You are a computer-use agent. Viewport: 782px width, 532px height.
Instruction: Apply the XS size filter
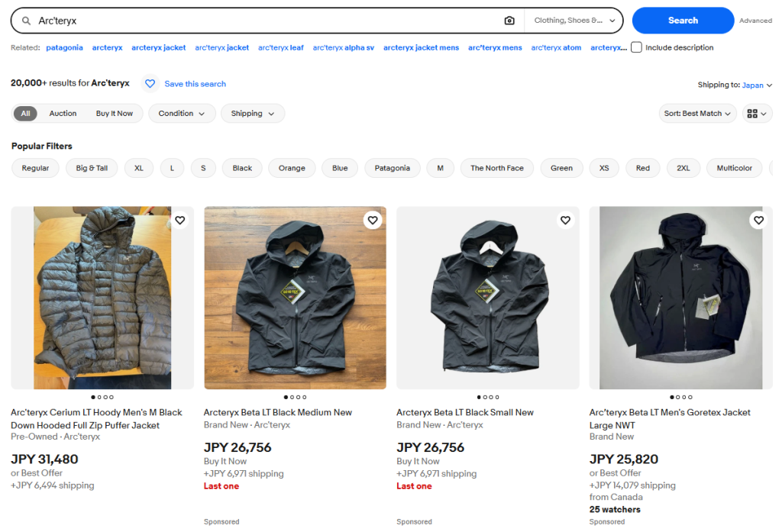(604, 168)
